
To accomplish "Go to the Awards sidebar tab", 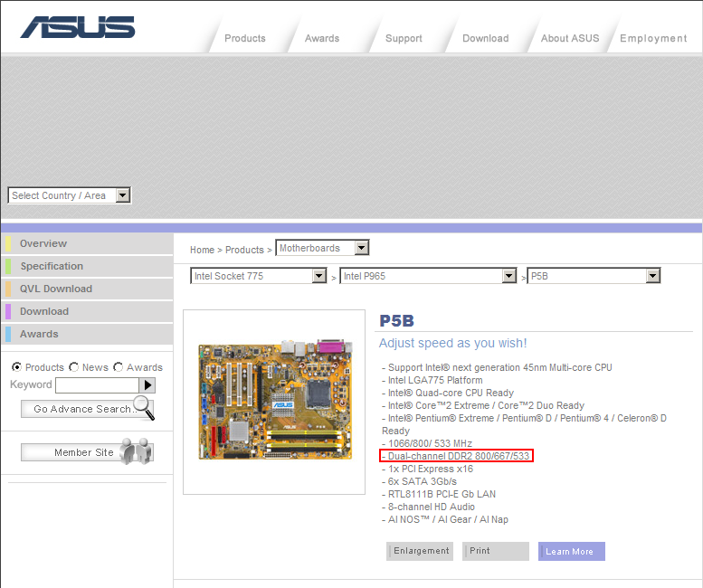I will (x=88, y=334).
